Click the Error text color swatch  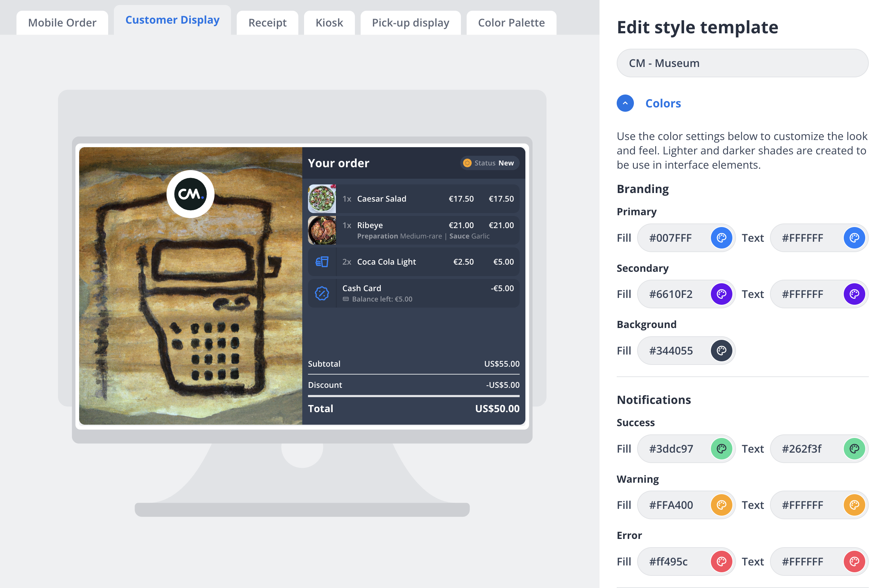[x=854, y=562]
